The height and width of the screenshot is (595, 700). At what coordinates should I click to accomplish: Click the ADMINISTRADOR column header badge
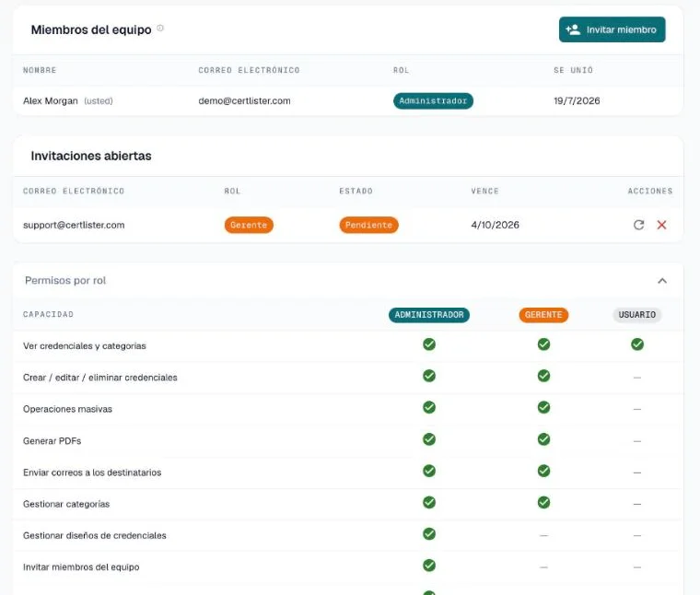coord(429,315)
